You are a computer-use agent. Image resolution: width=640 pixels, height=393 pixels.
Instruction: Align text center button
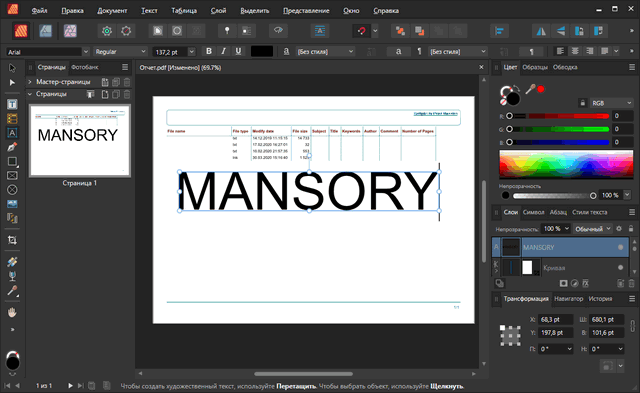(x=575, y=51)
